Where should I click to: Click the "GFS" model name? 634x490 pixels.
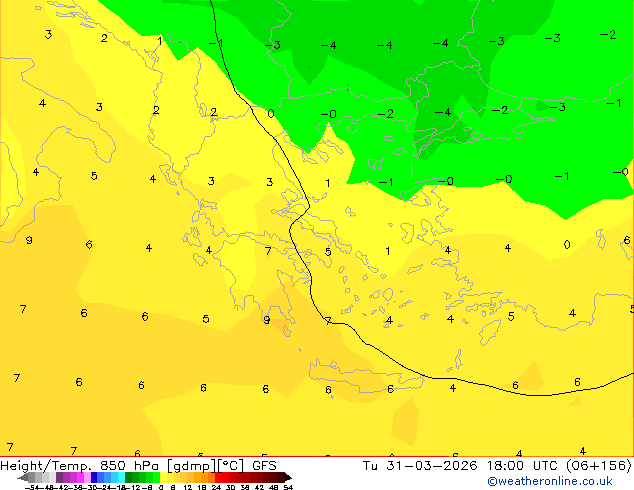pyautogui.click(x=264, y=466)
